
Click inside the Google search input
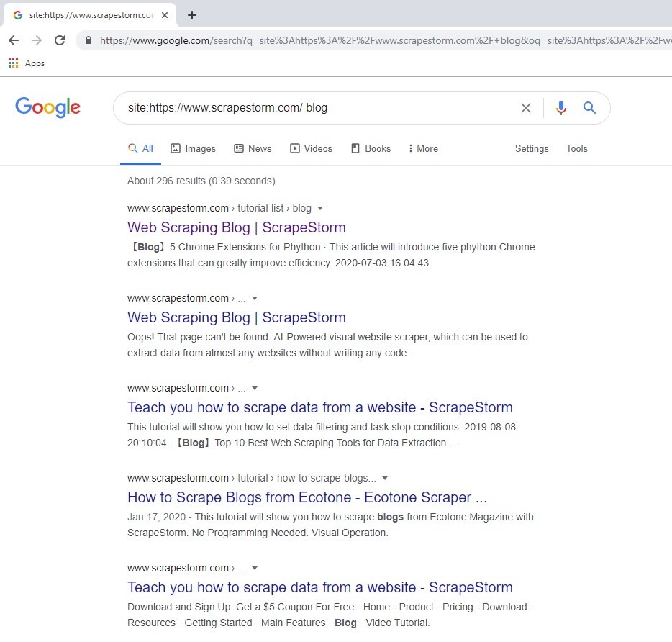pyautogui.click(x=317, y=108)
